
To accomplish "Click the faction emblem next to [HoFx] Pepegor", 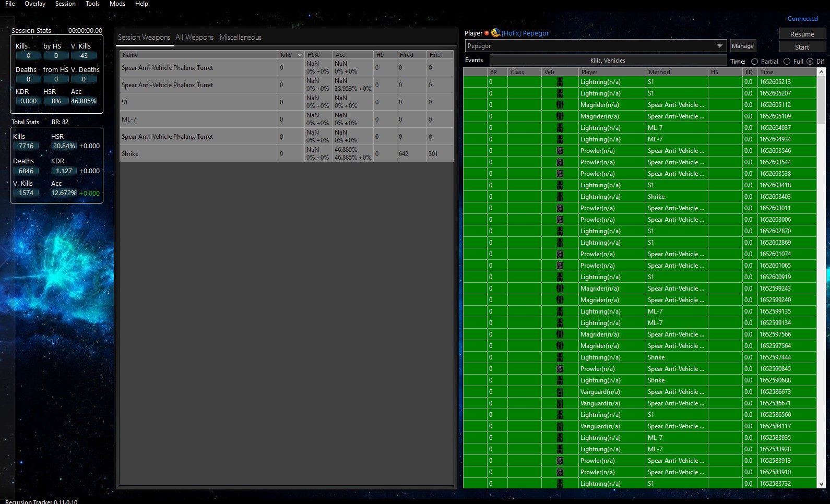I will 495,33.
